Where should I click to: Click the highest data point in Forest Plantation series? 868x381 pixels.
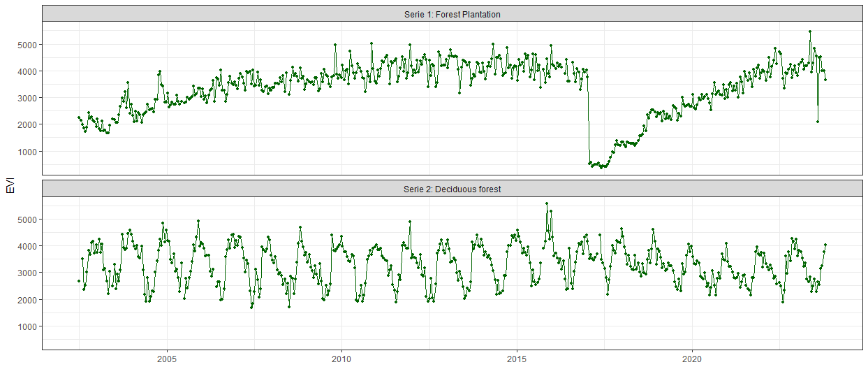[x=809, y=31]
